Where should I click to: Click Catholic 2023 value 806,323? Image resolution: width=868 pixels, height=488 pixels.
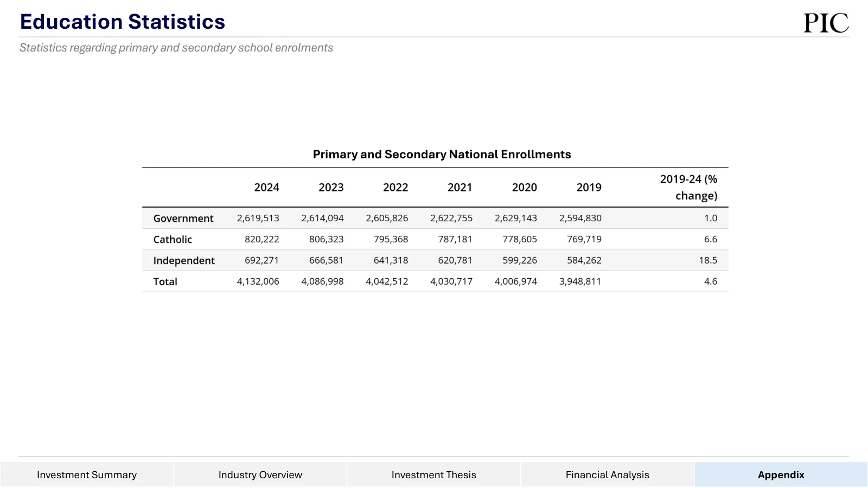pos(327,239)
